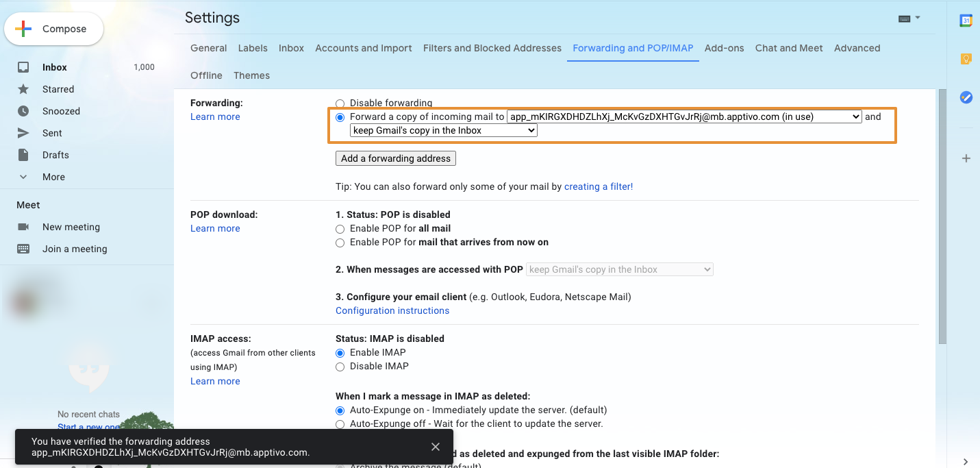Click the settings page vertical scrollbar
This screenshot has height=468, width=980.
click(x=942, y=216)
